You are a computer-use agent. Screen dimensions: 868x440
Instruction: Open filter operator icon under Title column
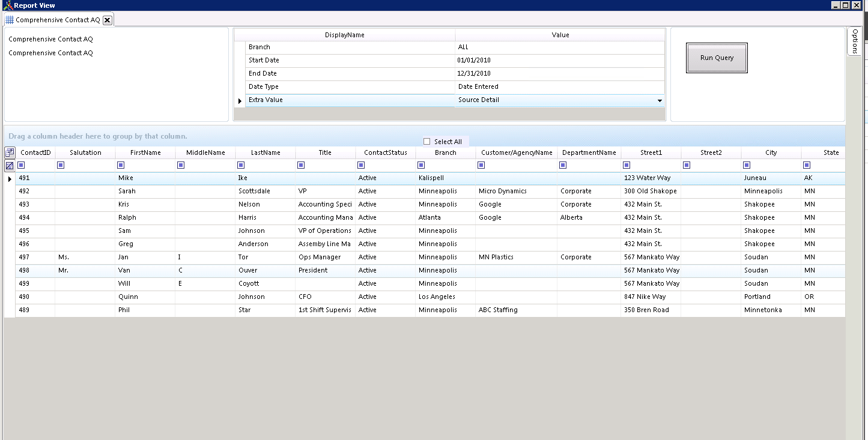301,165
